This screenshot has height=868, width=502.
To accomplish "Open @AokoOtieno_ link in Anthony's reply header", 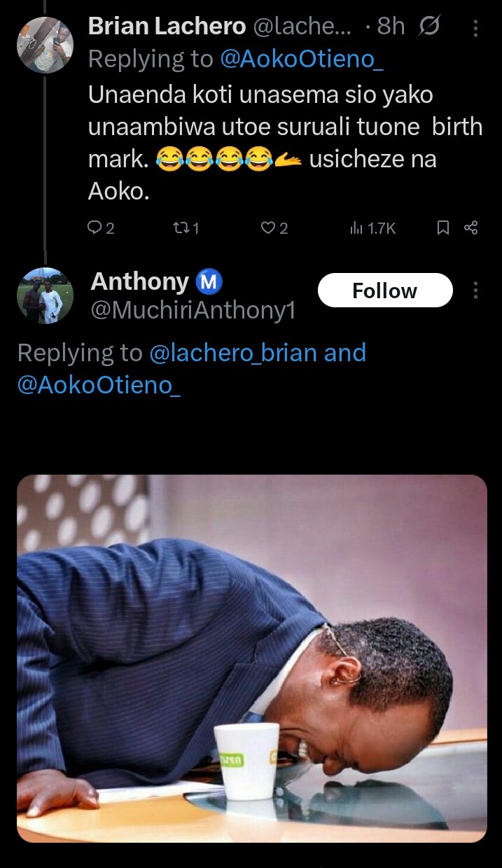I will click(x=99, y=384).
